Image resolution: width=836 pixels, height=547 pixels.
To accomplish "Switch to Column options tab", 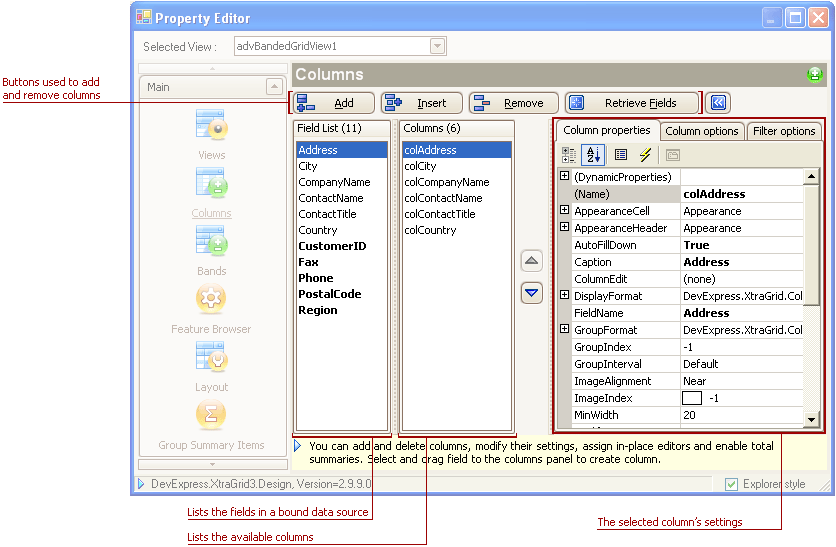I will (702, 131).
